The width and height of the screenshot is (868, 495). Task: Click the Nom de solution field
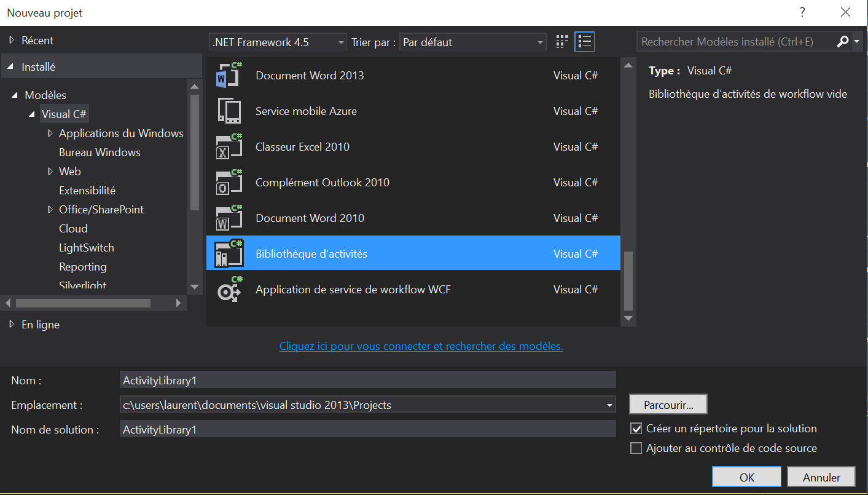click(367, 429)
